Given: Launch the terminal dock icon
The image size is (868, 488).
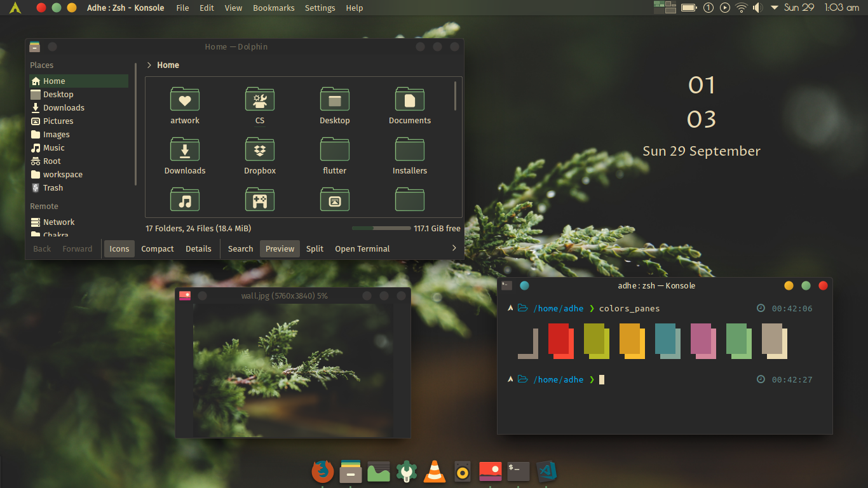Looking at the screenshot, I should [519, 471].
